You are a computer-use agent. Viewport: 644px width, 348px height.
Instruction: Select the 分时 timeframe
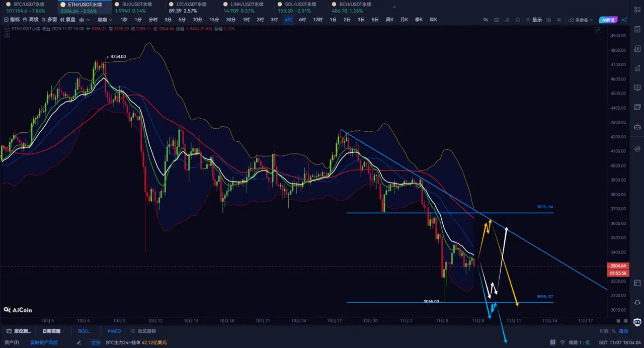tap(153, 20)
